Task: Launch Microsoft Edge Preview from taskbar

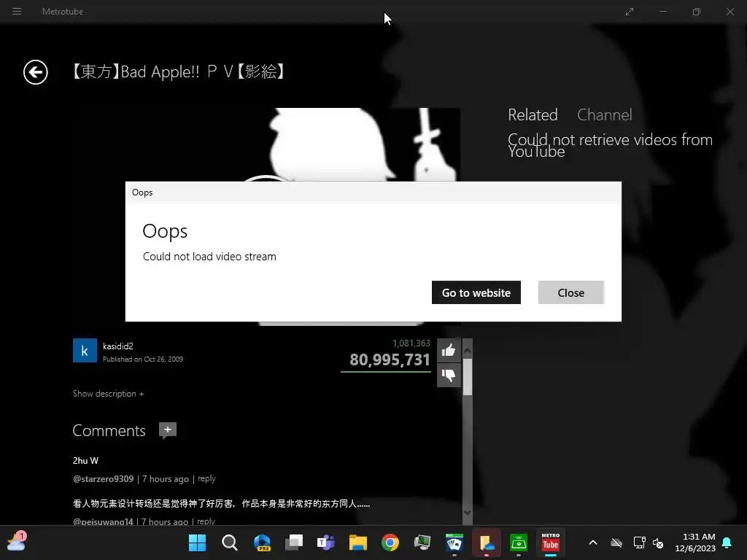Action: pos(262,542)
